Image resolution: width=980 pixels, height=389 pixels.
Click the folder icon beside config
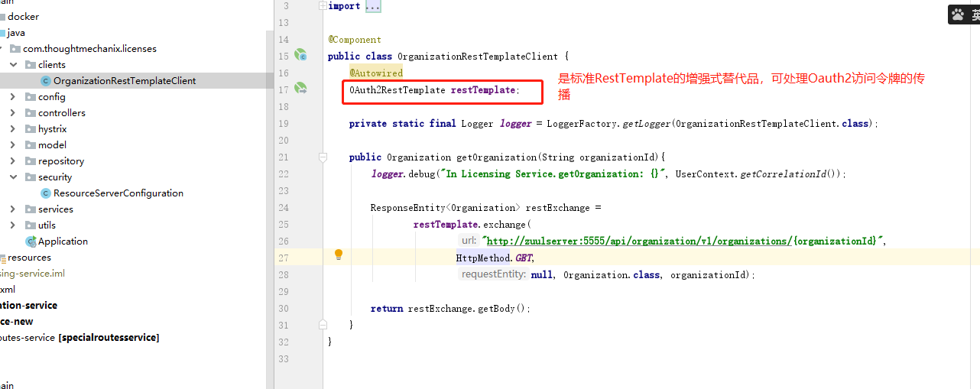coord(31,97)
